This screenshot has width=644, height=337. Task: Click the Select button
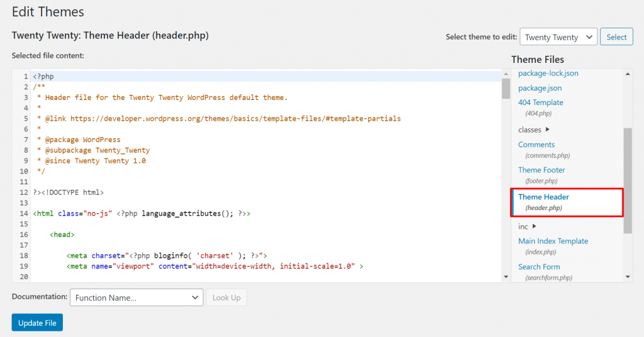point(616,37)
